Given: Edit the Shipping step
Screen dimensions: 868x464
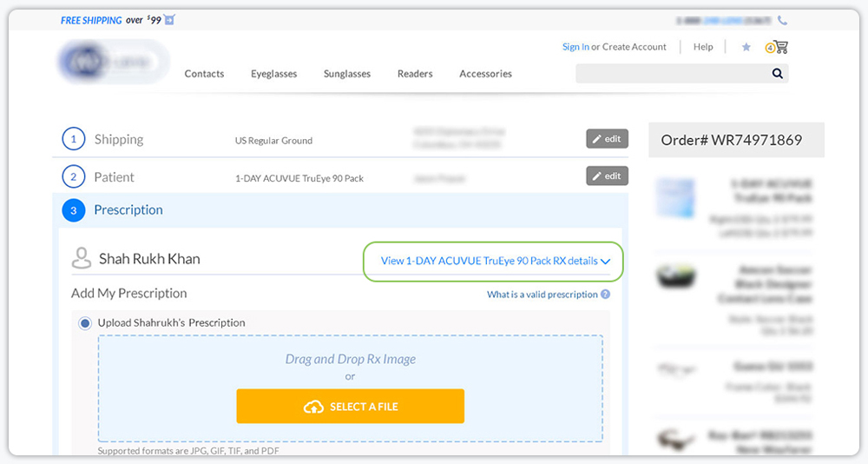Looking at the screenshot, I should 608,139.
